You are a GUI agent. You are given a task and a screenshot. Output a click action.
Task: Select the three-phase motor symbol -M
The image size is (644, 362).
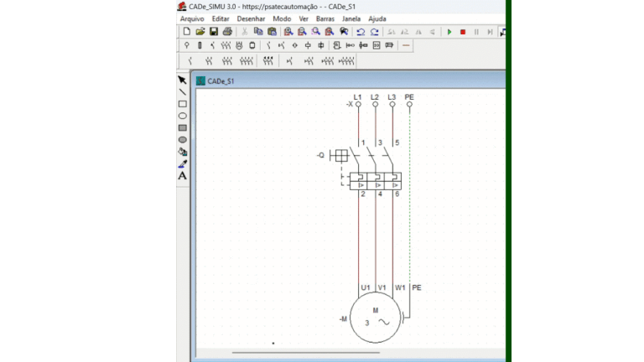coord(375,318)
